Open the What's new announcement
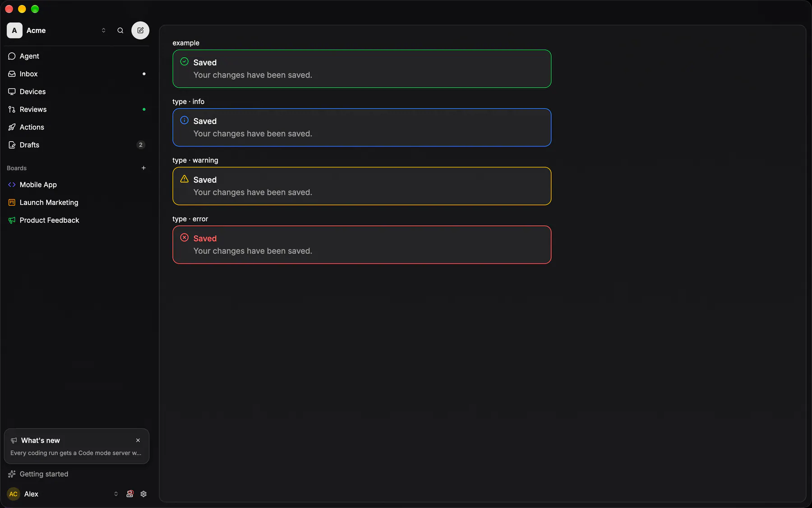Viewport: 812px width, 508px height. (x=77, y=446)
